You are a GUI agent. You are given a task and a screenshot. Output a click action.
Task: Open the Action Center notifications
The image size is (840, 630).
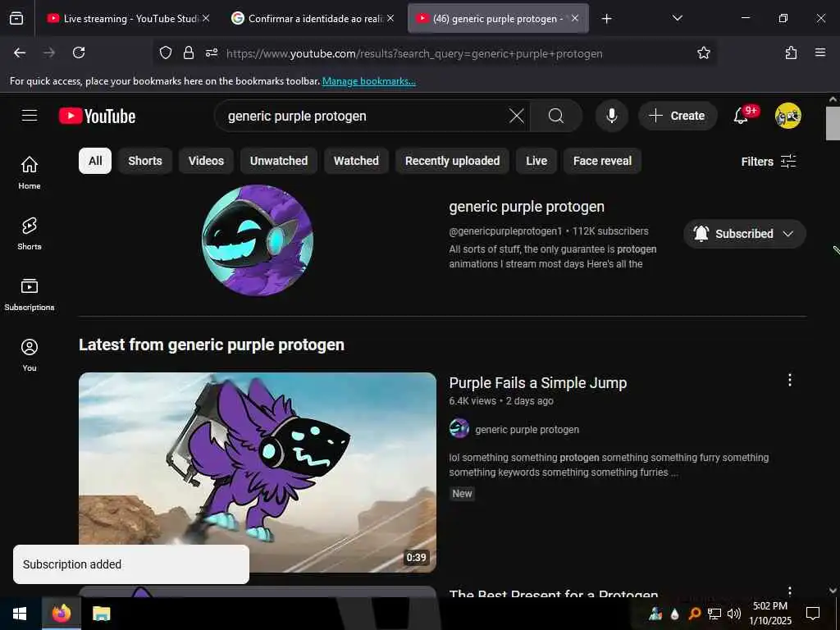[813, 614]
